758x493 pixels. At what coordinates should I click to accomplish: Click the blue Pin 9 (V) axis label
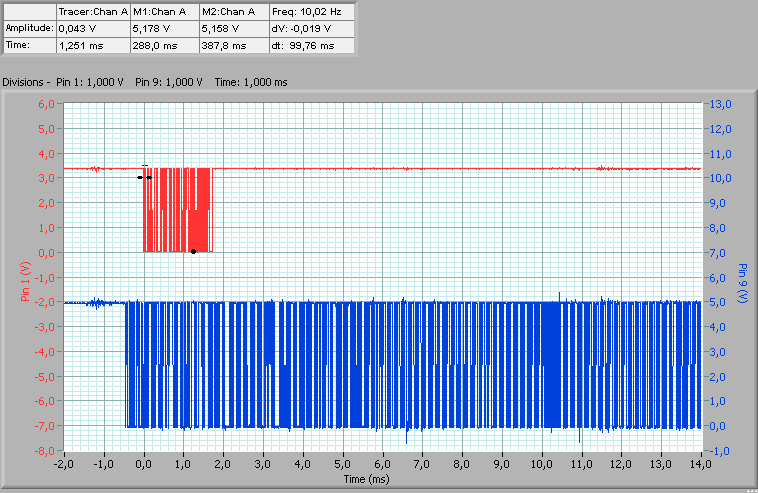point(743,283)
